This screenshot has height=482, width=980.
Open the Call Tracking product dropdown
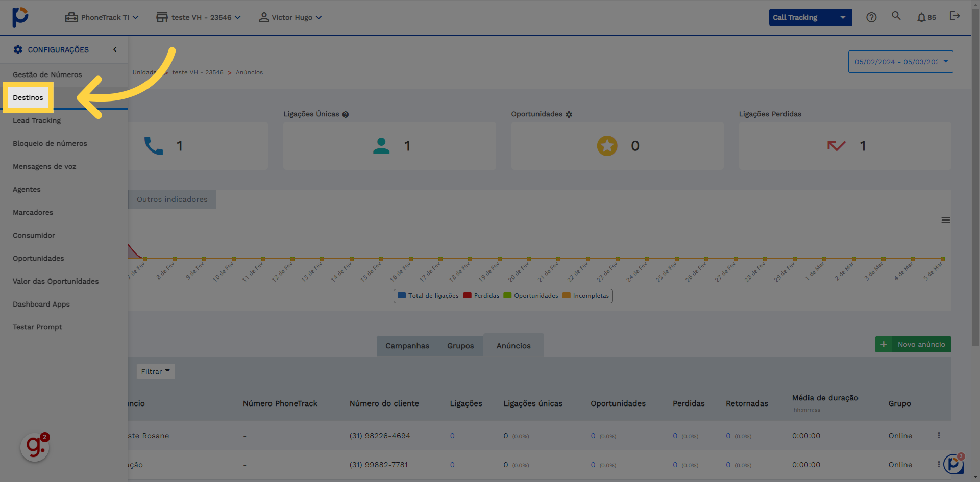[x=811, y=17]
